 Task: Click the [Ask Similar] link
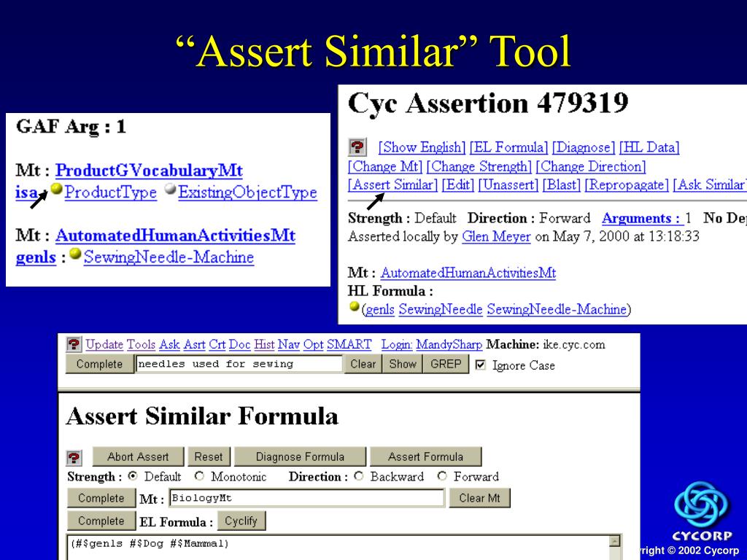point(710,184)
